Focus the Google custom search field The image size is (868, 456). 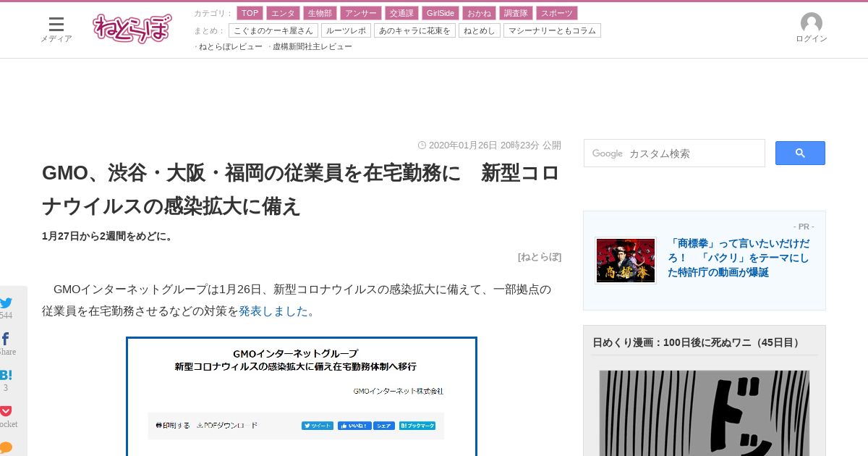click(674, 153)
